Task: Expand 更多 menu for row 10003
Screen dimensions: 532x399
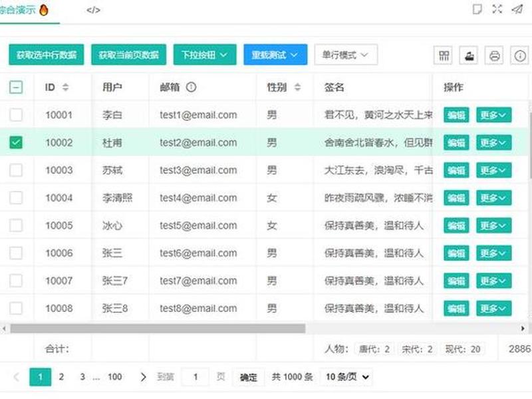Action: [493, 170]
